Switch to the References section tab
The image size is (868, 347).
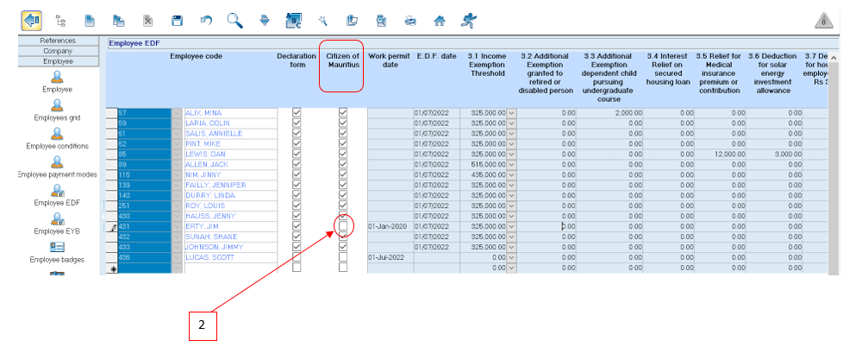tap(58, 41)
